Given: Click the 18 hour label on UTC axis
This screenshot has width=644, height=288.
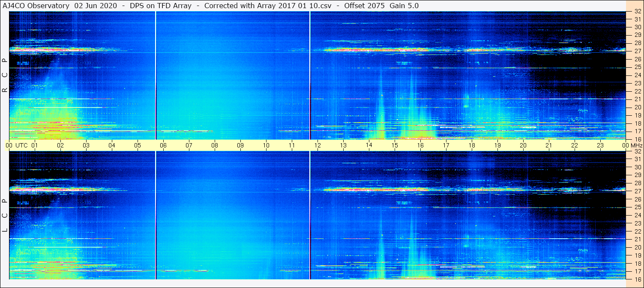Looking at the screenshot, I should point(472,145).
